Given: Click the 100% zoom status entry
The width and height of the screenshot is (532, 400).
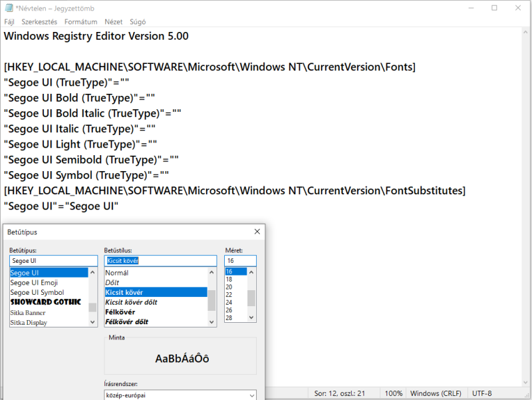Looking at the screenshot, I should click(394, 393).
